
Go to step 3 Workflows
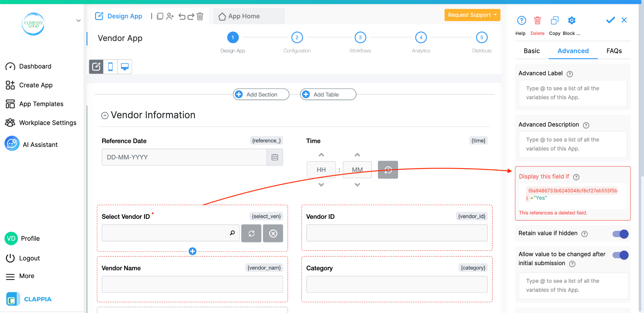pos(360,37)
